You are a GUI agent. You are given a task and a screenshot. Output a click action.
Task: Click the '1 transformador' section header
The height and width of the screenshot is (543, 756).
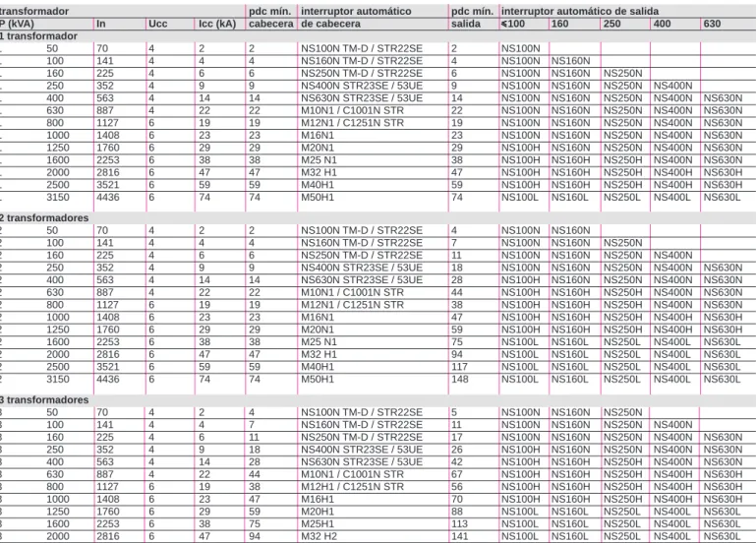coord(38,36)
